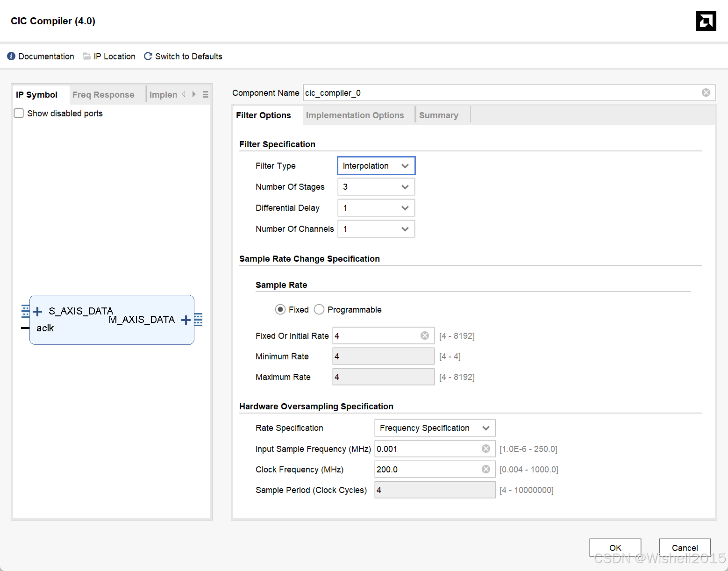Switch to the Filter Options tab
Screen dimensions: 728x571
pos(264,115)
